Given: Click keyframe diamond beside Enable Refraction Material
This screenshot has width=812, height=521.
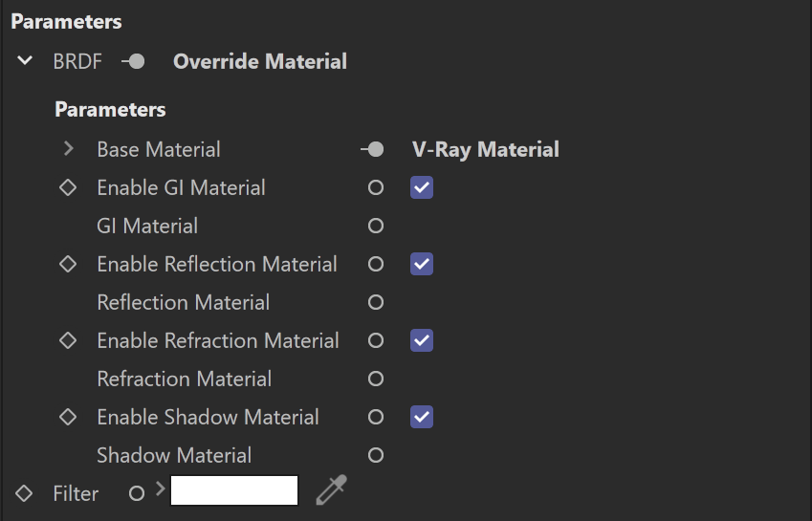Looking at the screenshot, I should pos(68,340).
